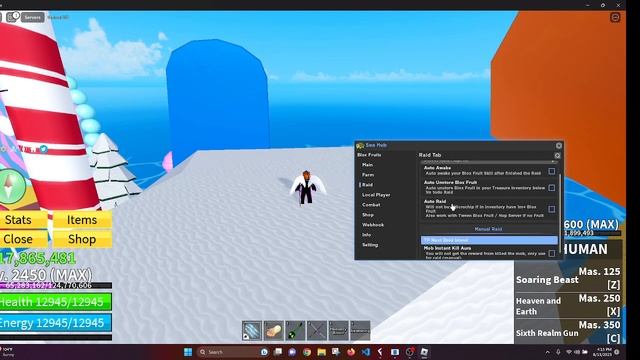This screenshot has height=360, width=640.
Task: Select the first hotbar slot with blue claws
Action: pos(252,330)
